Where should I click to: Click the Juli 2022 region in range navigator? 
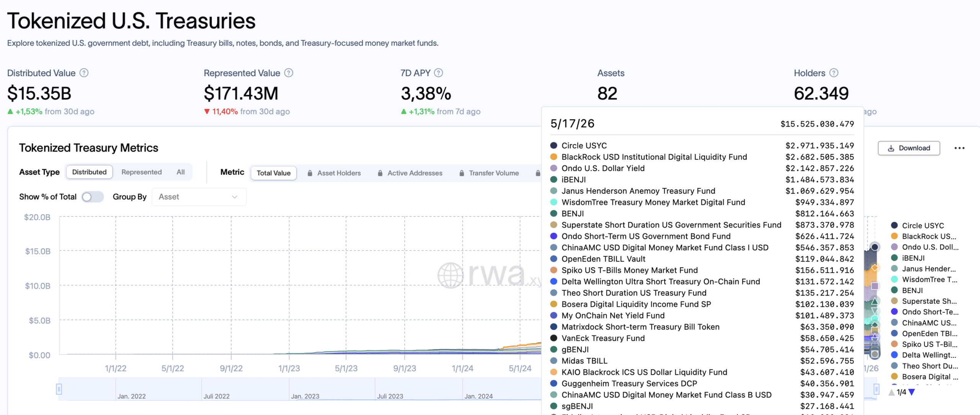[217, 396]
